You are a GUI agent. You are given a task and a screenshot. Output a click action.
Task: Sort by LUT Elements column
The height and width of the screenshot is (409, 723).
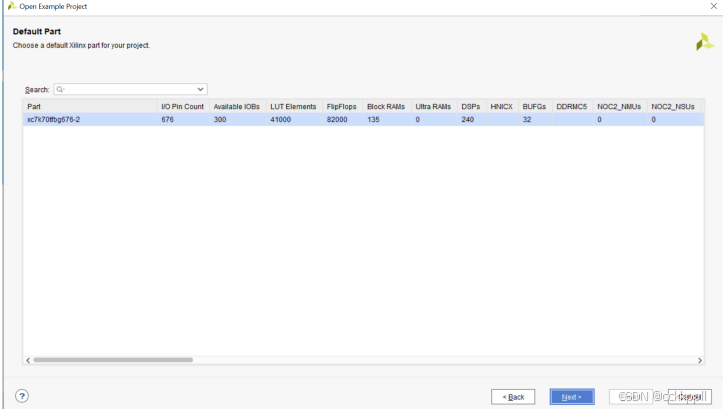[294, 107]
